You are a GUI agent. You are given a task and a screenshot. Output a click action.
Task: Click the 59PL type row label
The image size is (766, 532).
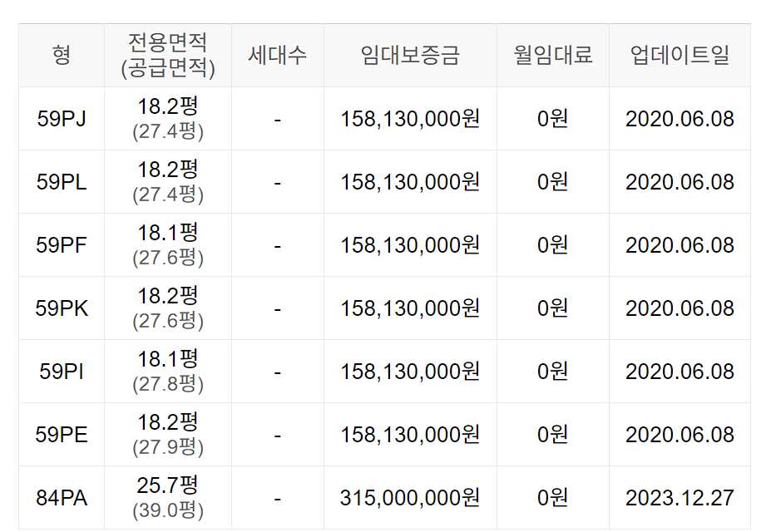[62, 182]
